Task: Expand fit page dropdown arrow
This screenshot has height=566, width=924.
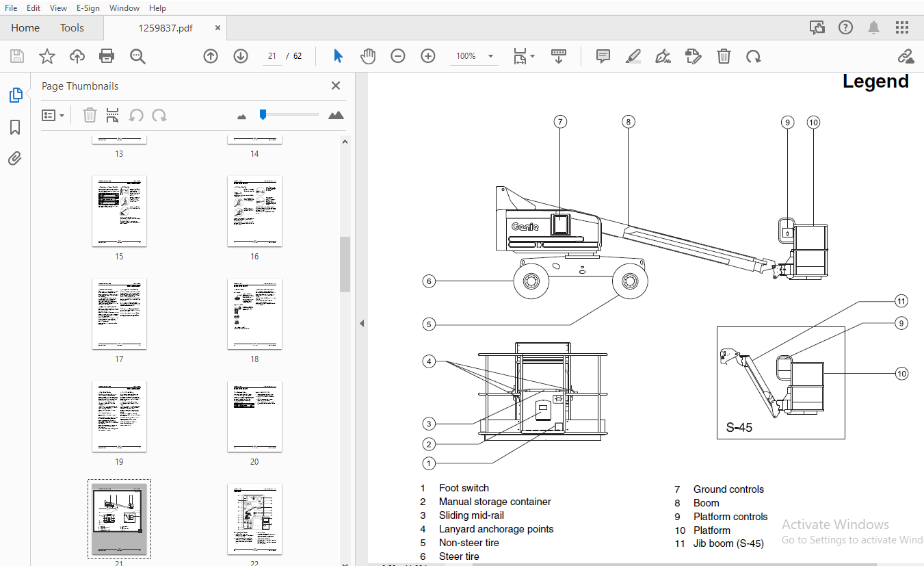Action: click(x=533, y=56)
